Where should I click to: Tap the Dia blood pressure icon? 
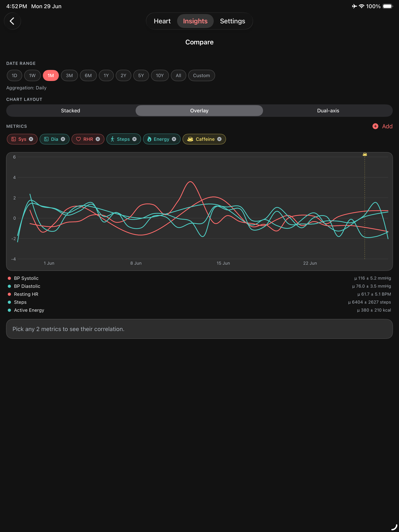(46, 139)
